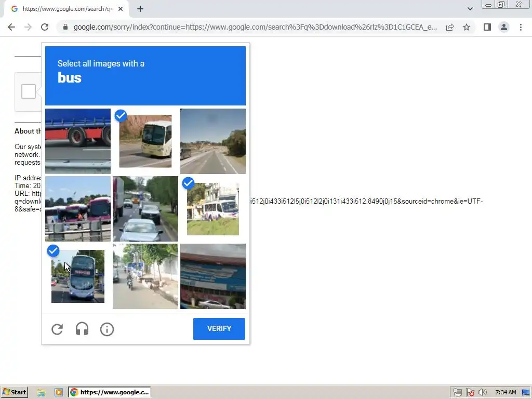Viewport: 532px width, 399px height.
Task: Bookmark this page with the star icon
Action: (467, 27)
